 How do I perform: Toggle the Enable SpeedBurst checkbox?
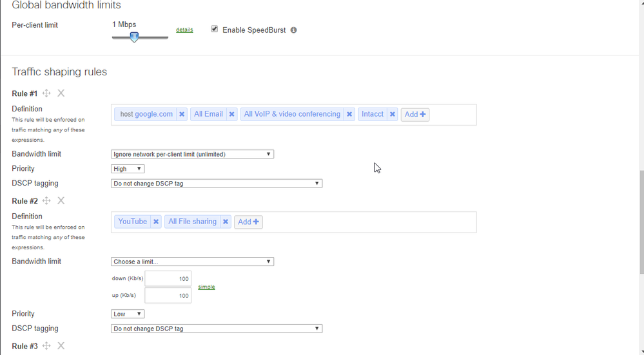pos(215,29)
